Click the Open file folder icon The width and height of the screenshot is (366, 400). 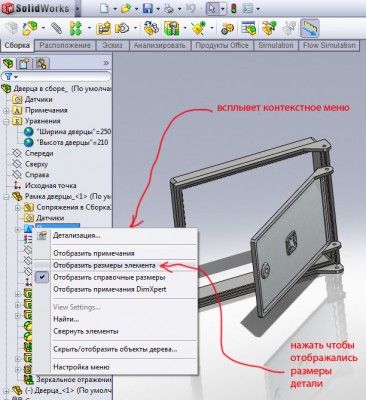coord(126,8)
